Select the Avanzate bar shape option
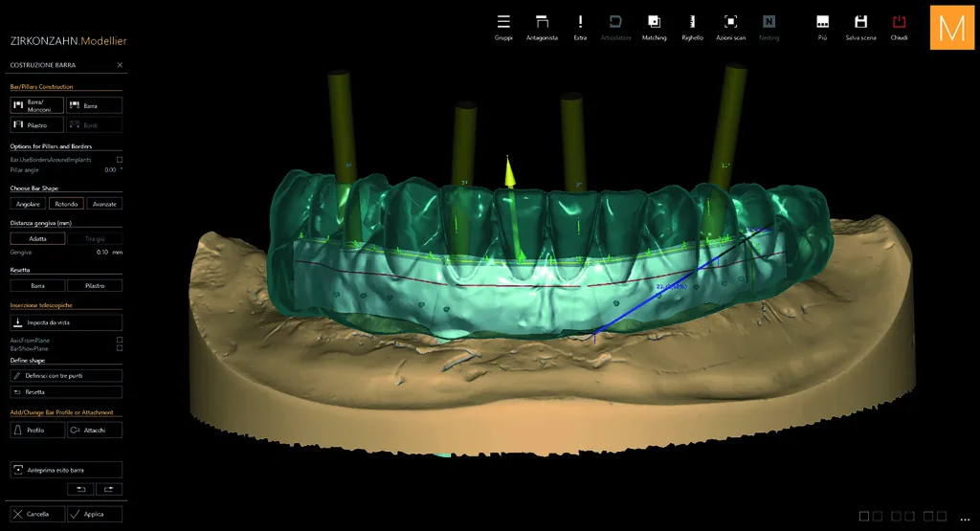980x531 pixels. coord(104,204)
